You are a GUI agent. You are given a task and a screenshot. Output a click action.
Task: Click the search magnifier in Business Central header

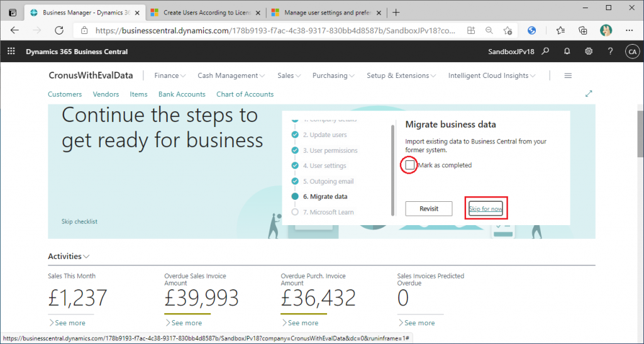point(545,52)
